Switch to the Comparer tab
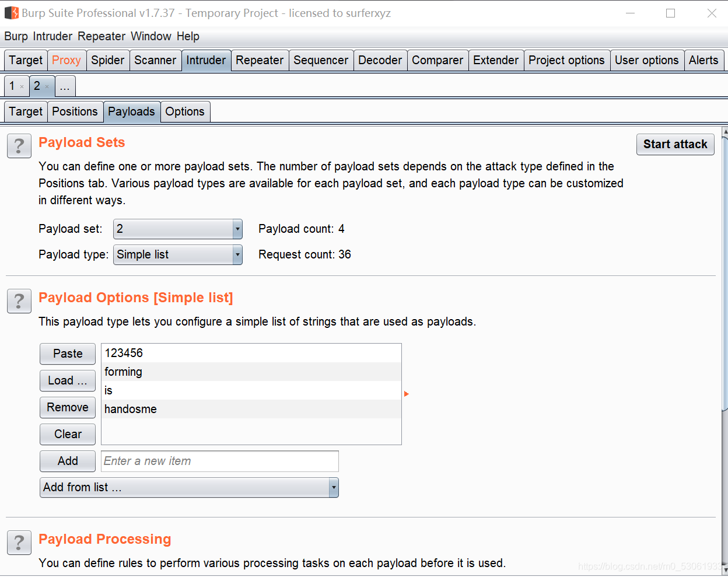The image size is (728, 577). point(437,60)
